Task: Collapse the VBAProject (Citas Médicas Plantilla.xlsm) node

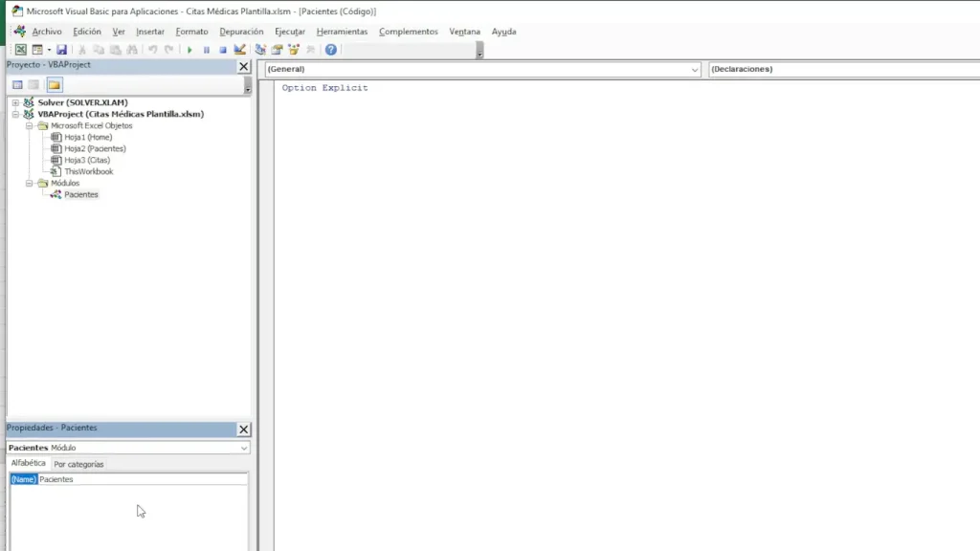Action: click(15, 115)
